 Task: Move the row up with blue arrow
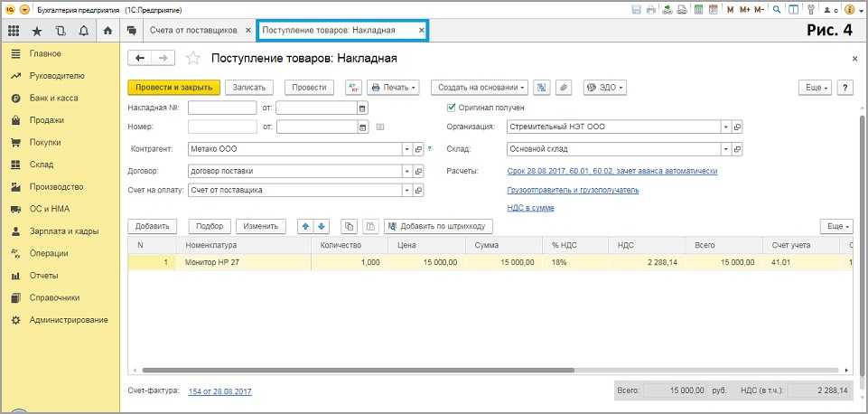(305, 226)
